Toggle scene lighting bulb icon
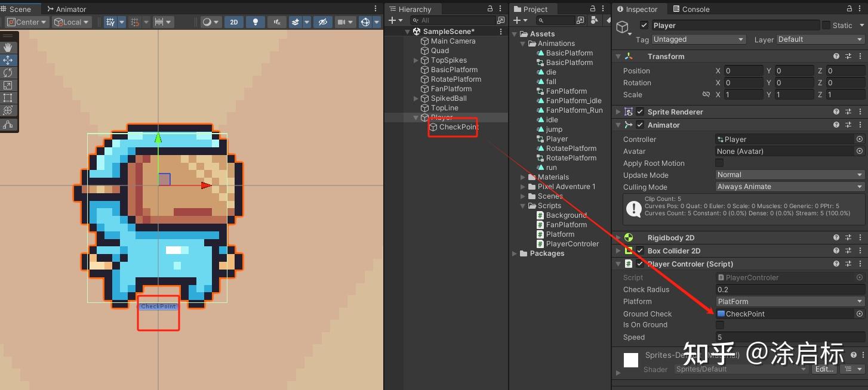The width and height of the screenshot is (868, 390). click(x=256, y=22)
